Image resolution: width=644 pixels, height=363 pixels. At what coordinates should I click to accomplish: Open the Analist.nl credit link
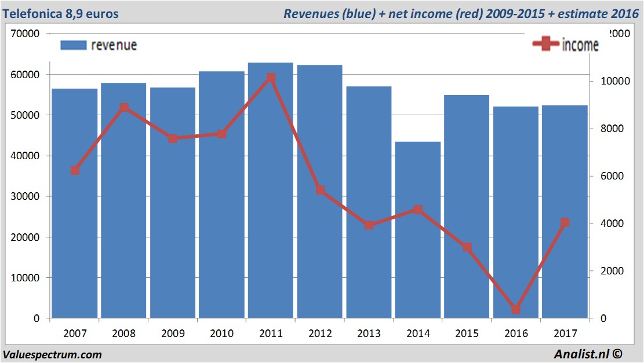(588, 354)
